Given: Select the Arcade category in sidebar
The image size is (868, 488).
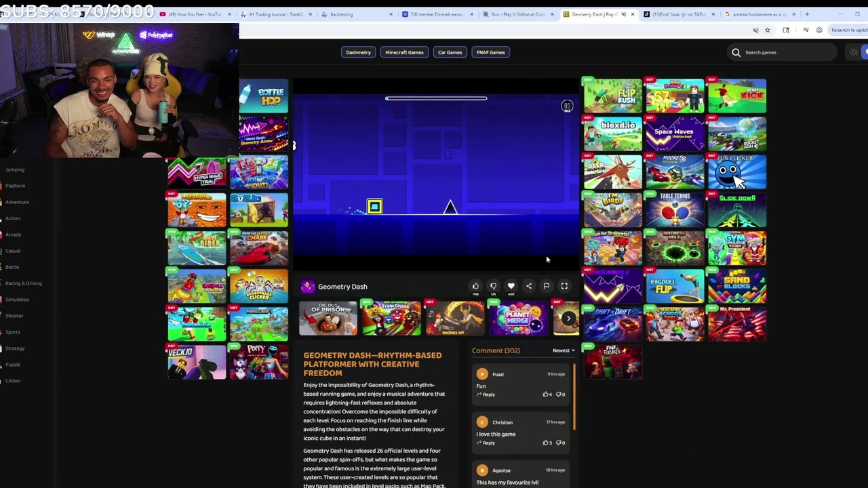Looking at the screenshot, I should click(13, 235).
